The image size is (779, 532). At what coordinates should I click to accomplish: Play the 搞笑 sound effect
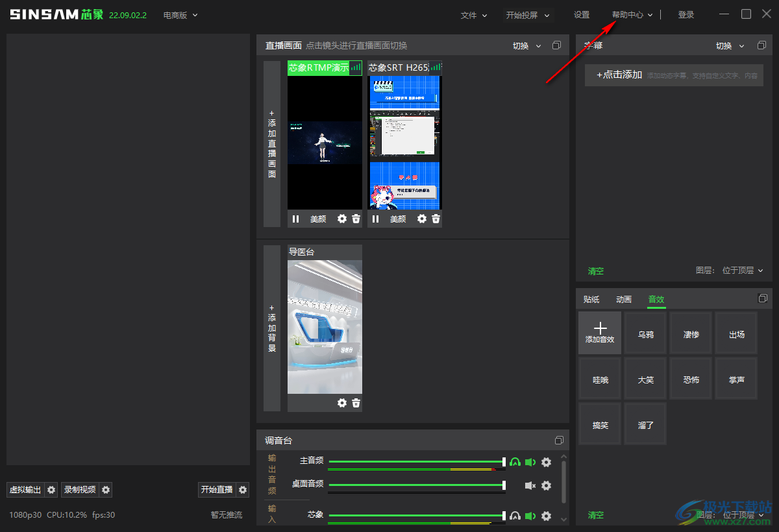point(600,424)
